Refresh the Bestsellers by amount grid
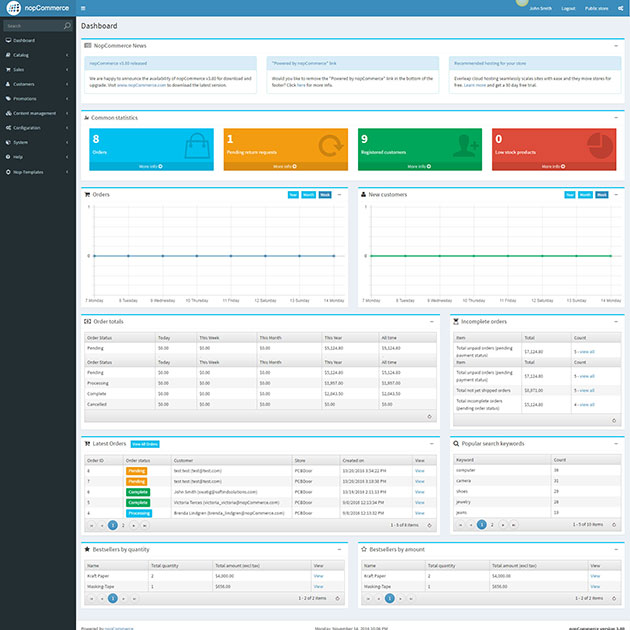The width and height of the screenshot is (630, 630). click(x=614, y=598)
